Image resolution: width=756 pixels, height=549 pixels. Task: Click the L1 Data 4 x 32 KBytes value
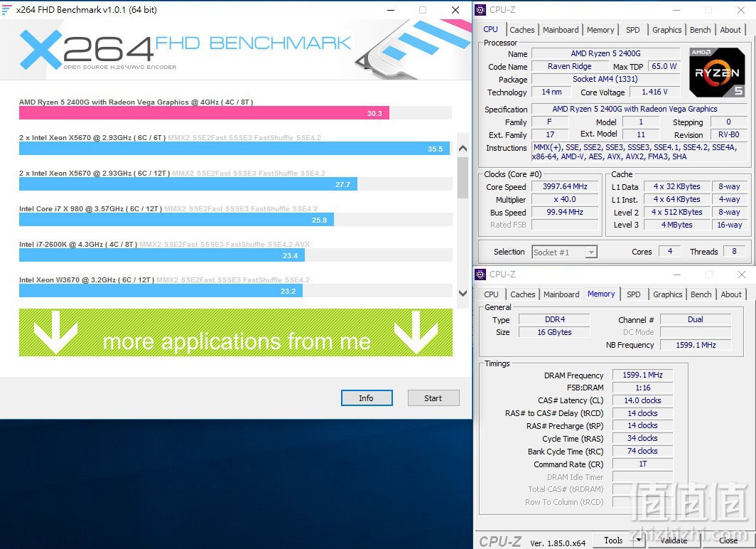click(676, 186)
